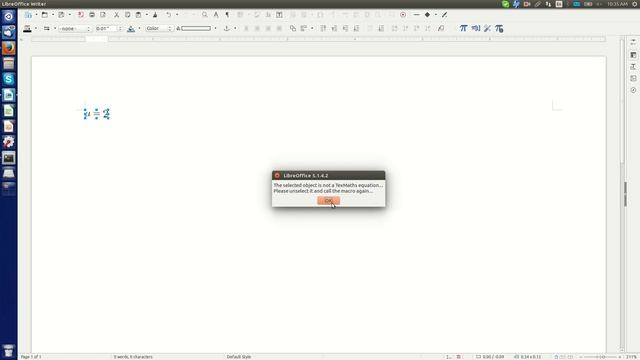The image size is (640, 360).
Task: Open Find & Replace magnifier icon
Action: pos(204,15)
